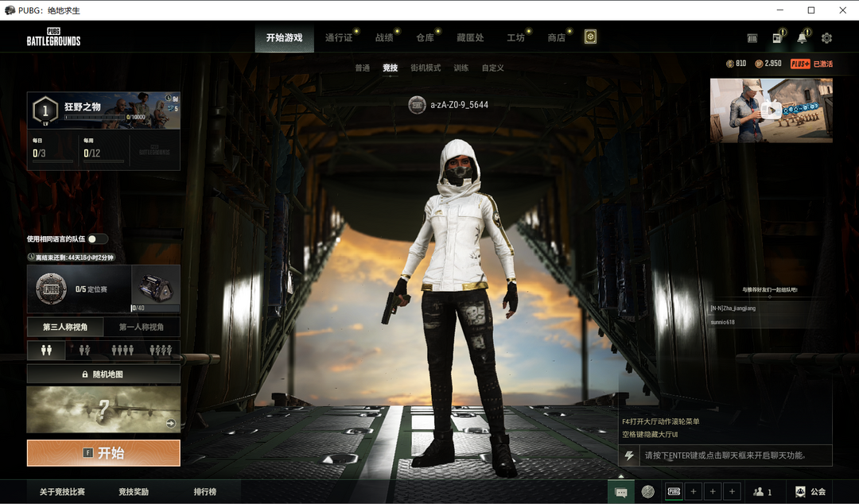Image resolution: width=859 pixels, height=504 pixels.
Task: Open the settings gear
Action: click(x=826, y=38)
